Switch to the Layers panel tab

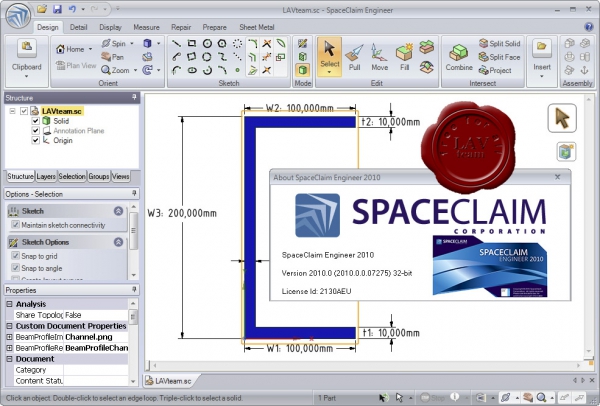pyautogui.click(x=46, y=176)
